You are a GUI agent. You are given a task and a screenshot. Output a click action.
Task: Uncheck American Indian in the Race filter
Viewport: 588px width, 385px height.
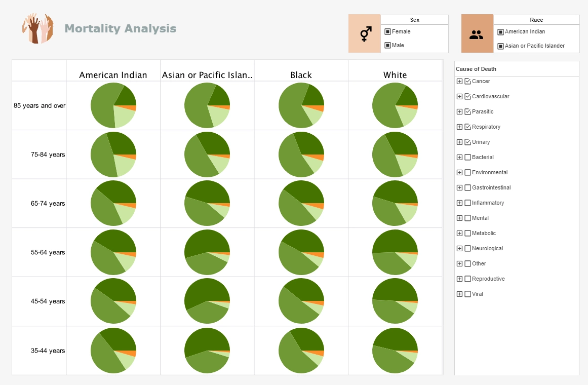[x=500, y=31]
